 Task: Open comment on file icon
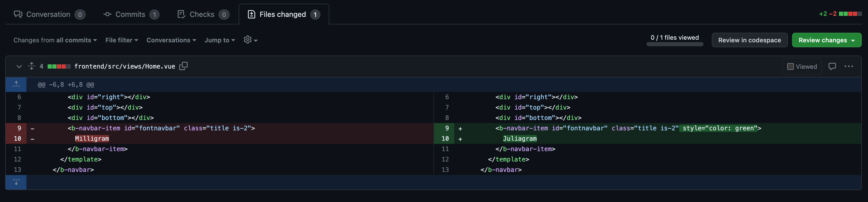pos(832,66)
